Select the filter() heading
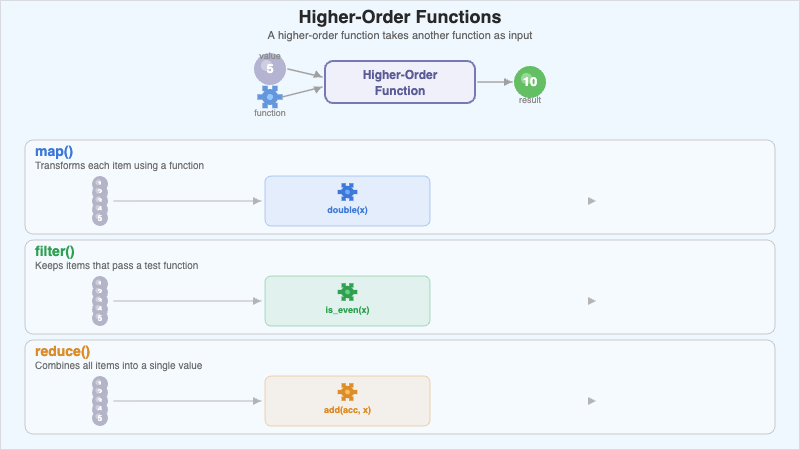This screenshot has width=800, height=450. pyautogui.click(x=56, y=251)
